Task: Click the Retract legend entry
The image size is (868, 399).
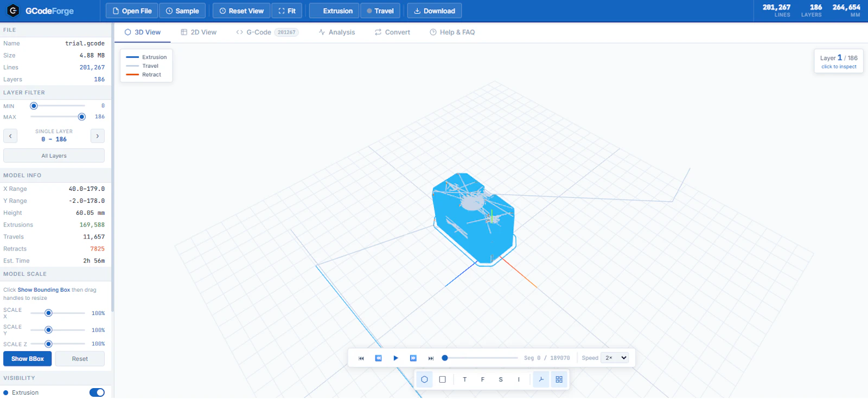Action: [x=144, y=75]
